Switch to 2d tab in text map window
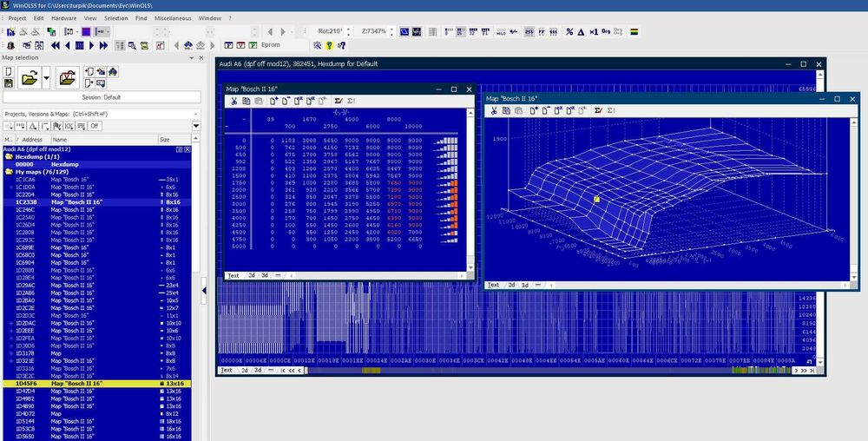Viewport: 868px width, 441px height. tap(251, 275)
